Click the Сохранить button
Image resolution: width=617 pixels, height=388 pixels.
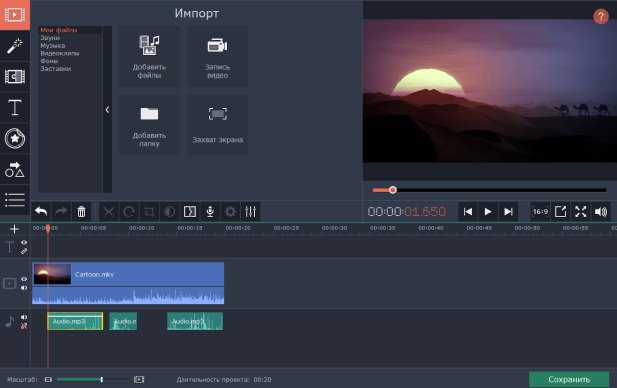[x=569, y=379]
